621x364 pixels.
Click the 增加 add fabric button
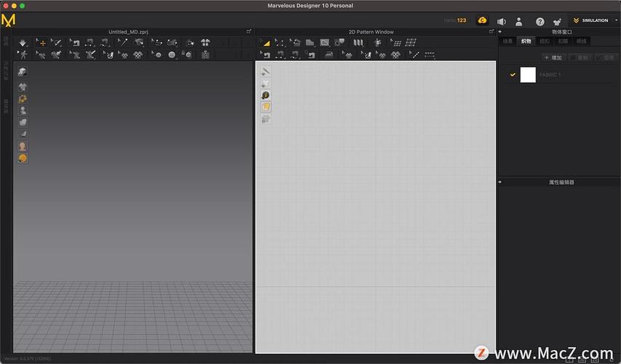(x=554, y=58)
